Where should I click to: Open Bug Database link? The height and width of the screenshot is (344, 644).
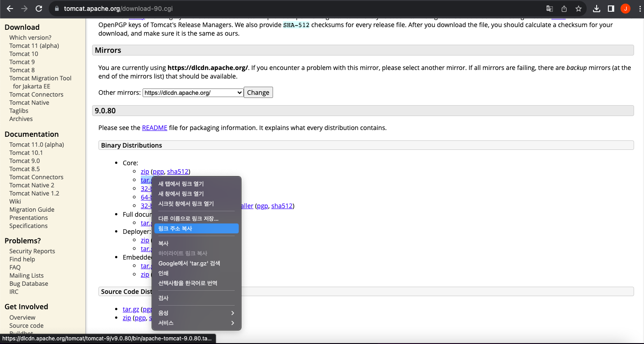click(29, 284)
